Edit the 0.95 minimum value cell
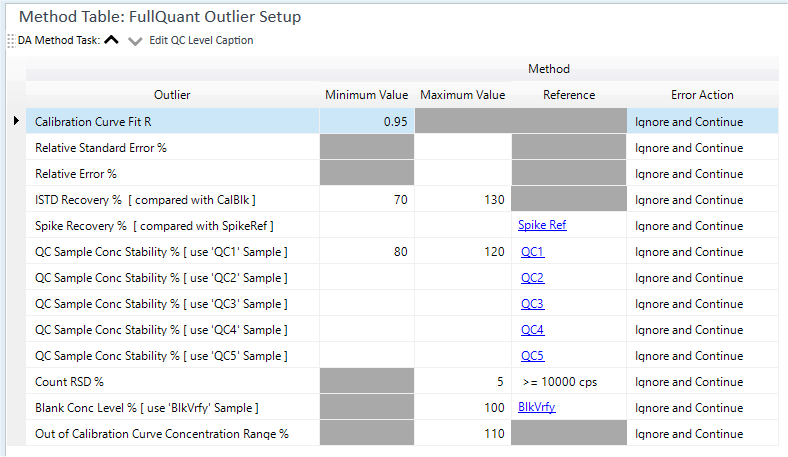Image resolution: width=788 pixels, height=457 pixels. pos(367,121)
